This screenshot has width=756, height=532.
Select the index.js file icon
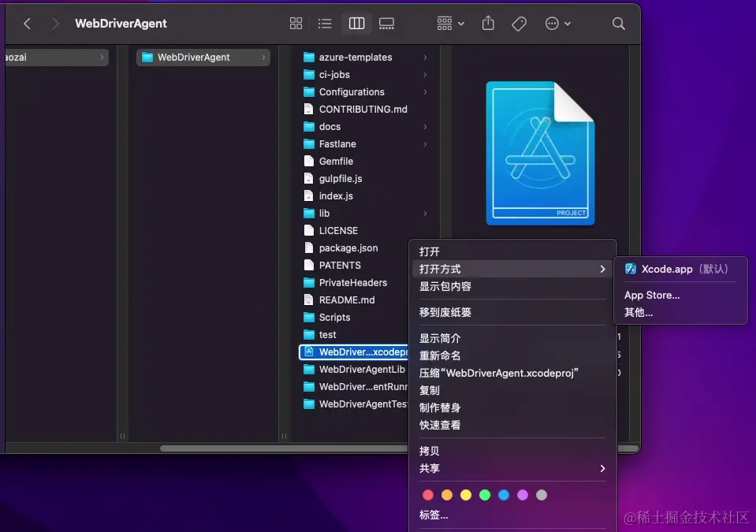tap(308, 196)
